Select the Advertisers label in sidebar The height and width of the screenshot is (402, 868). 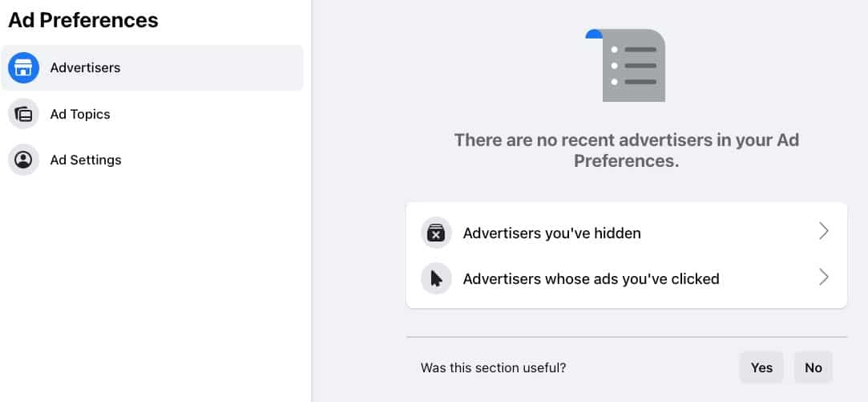tap(85, 67)
